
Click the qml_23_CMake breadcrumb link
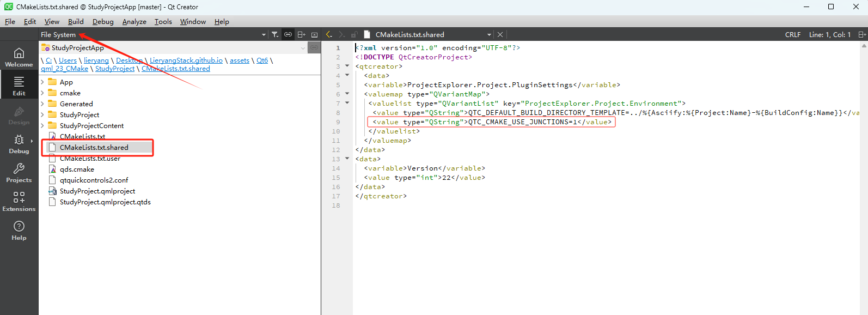(64, 69)
